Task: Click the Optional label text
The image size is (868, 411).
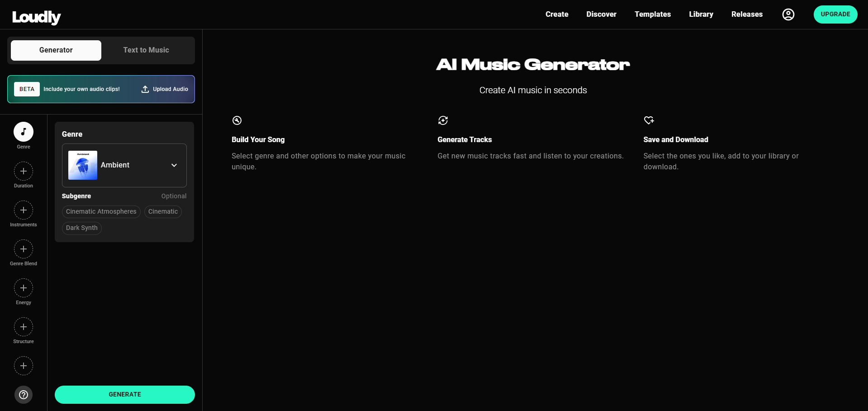Action: [174, 196]
